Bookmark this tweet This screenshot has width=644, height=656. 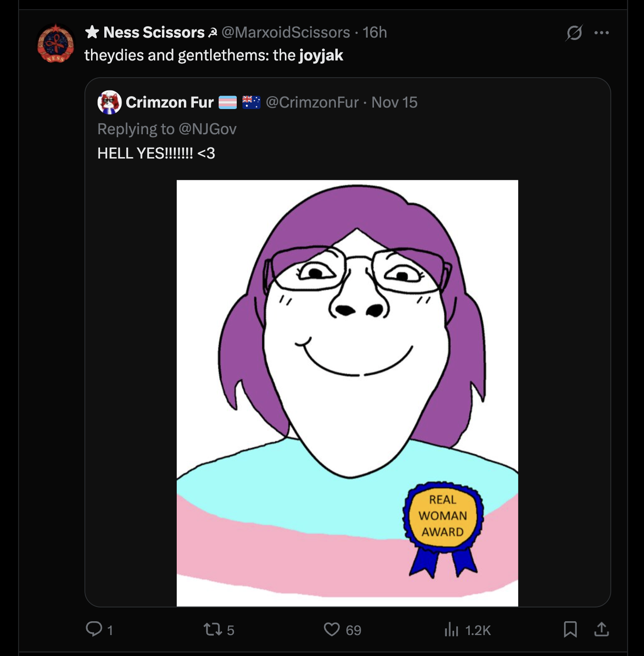pos(570,629)
